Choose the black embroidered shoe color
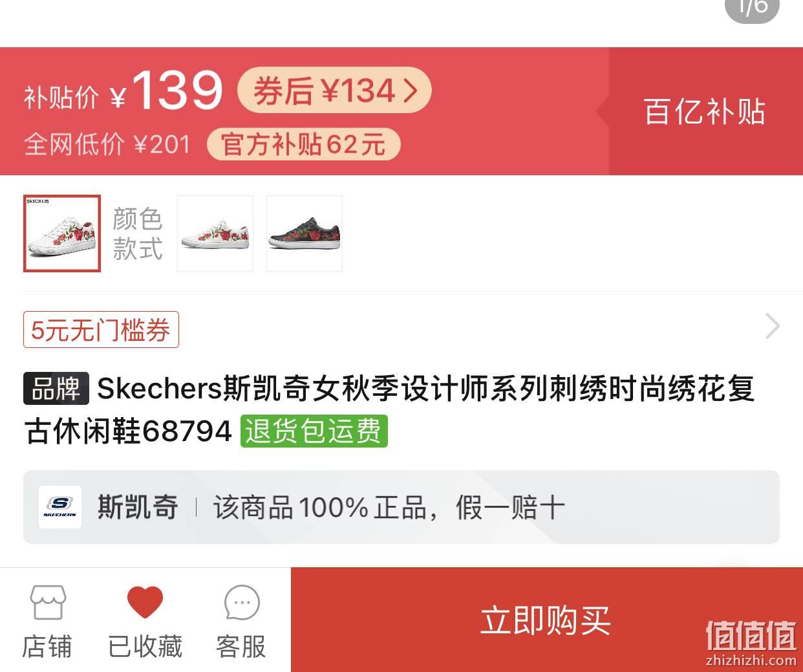 [x=305, y=233]
